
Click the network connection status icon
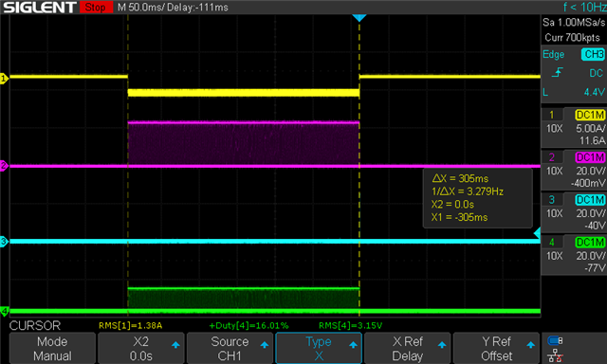(556, 355)
